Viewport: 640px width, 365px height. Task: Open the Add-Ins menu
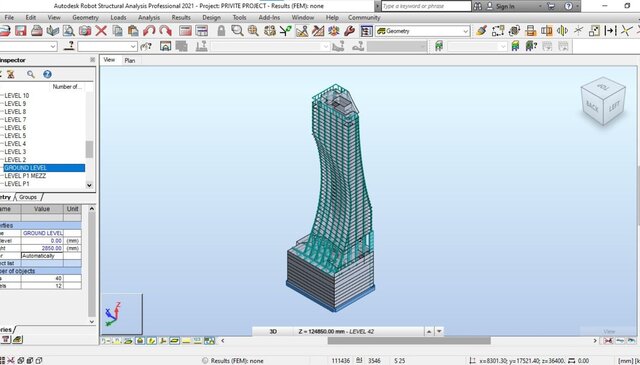coord(269,18)
